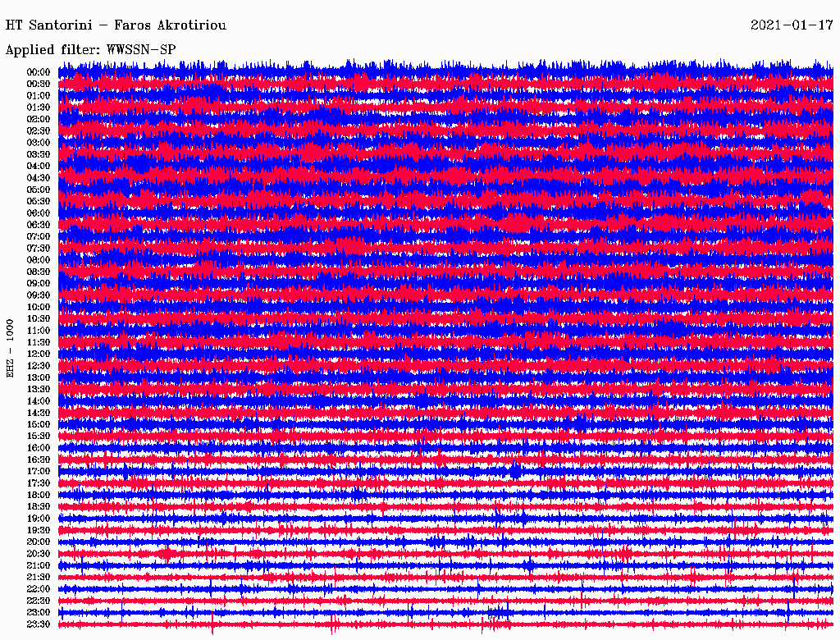Select the 02:30 time label
This screenshot has width=840, height=640.
click(39, 130)
